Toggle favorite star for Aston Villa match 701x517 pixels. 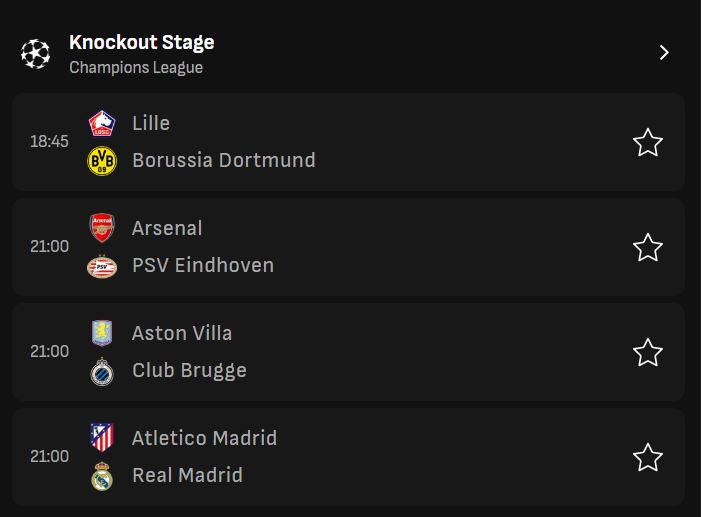click(x=648, y=352)
